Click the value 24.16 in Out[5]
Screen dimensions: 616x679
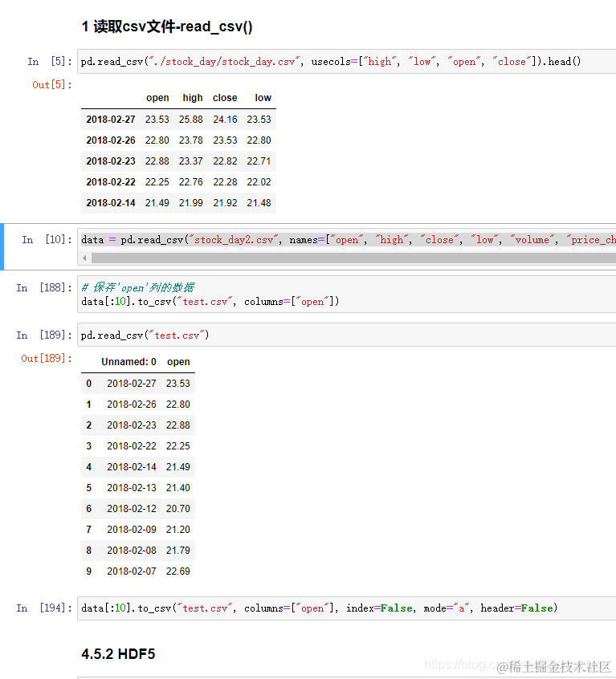tap(225, 119)
